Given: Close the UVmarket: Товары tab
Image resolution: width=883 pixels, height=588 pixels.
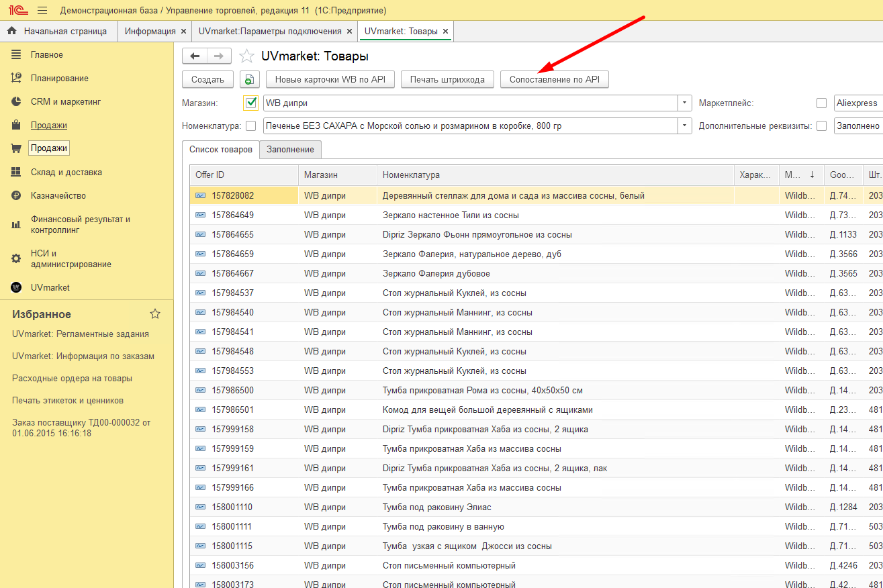Looking at the screenshot, I should (446, 31).
